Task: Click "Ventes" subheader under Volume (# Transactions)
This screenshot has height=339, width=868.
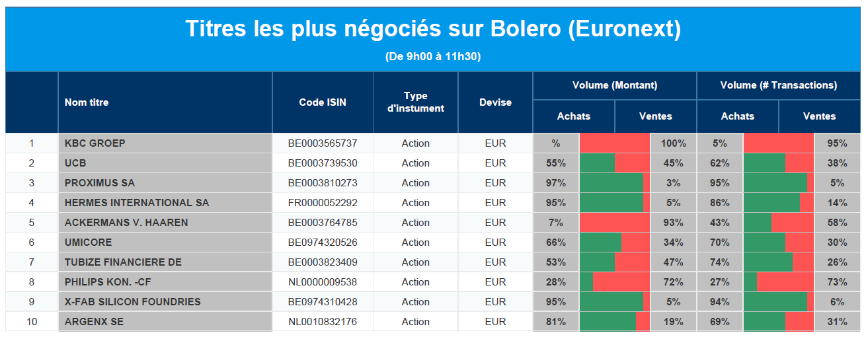Action: tap(820, 116)
